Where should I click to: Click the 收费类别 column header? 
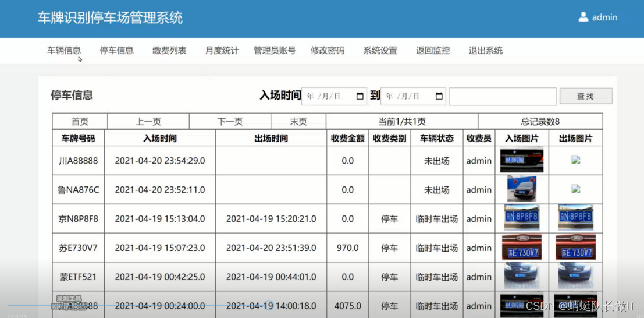[389, 138]
